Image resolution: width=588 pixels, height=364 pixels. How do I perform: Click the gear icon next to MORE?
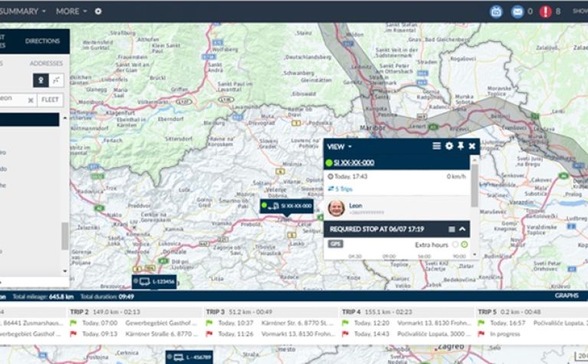point(97,11)
